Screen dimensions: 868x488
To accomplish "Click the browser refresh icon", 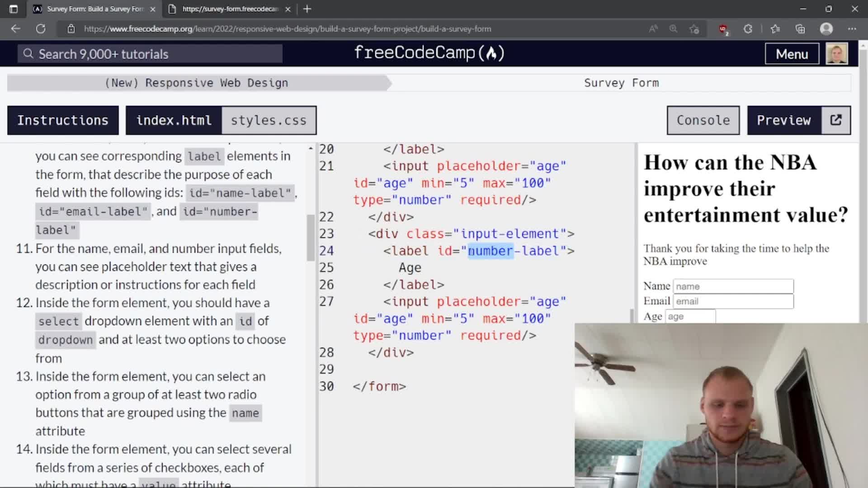I will 41,28.
